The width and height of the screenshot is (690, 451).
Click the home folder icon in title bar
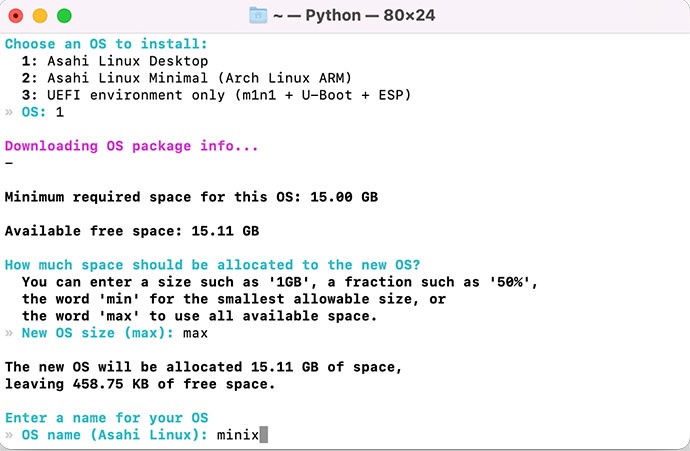pyautogui.click(x=259, y=16)
